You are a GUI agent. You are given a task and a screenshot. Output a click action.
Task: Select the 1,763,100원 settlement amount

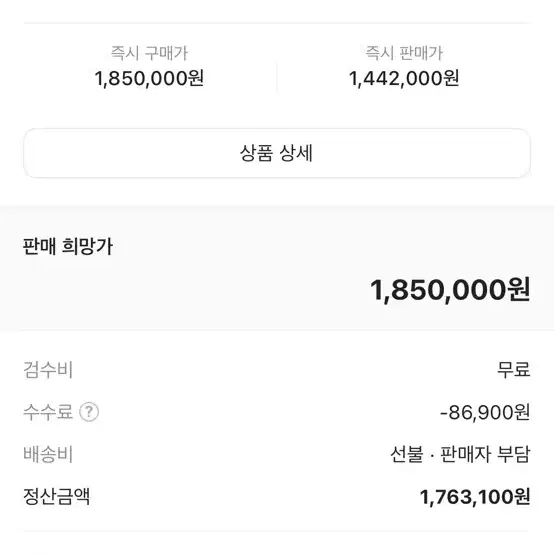(475, 497)
